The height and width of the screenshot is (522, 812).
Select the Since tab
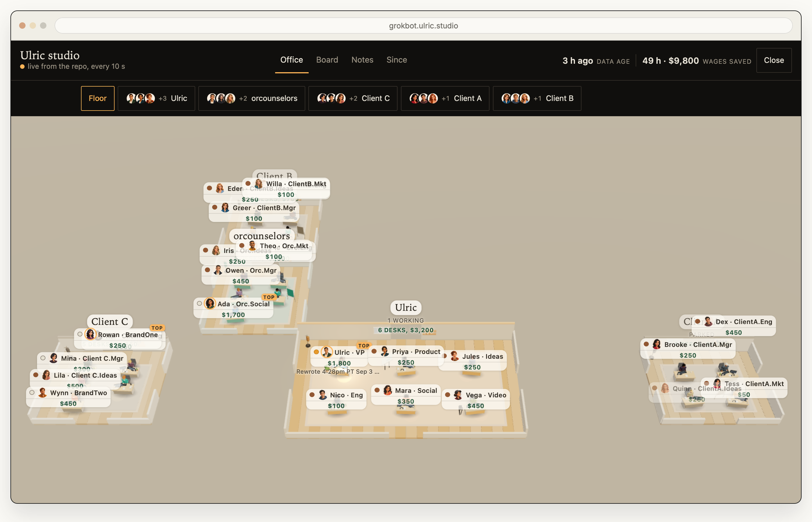pos(396,60)
